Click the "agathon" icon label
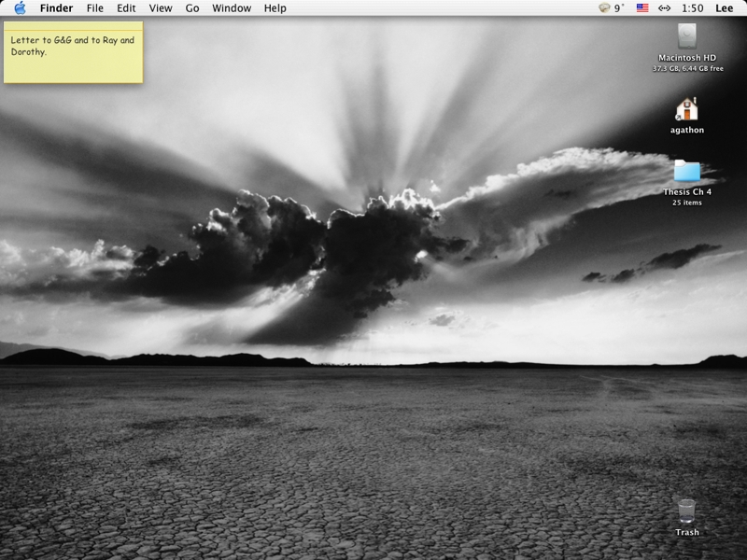The image size is (747, 560). coord(687,130)
